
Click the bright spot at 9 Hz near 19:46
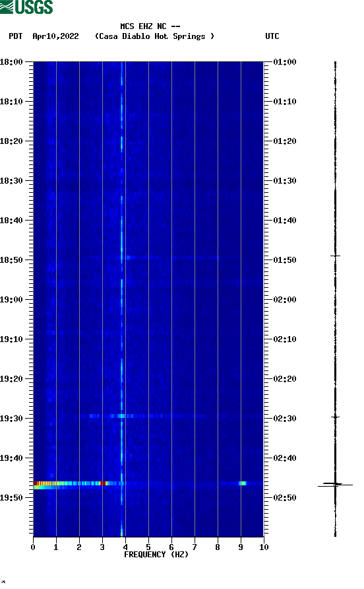coord(243,483)
